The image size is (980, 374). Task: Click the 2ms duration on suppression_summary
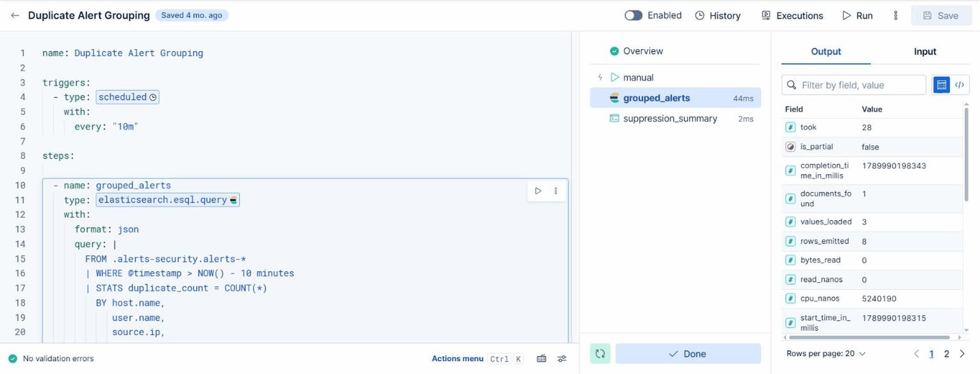pyautogui.click(x=745, y=119)
